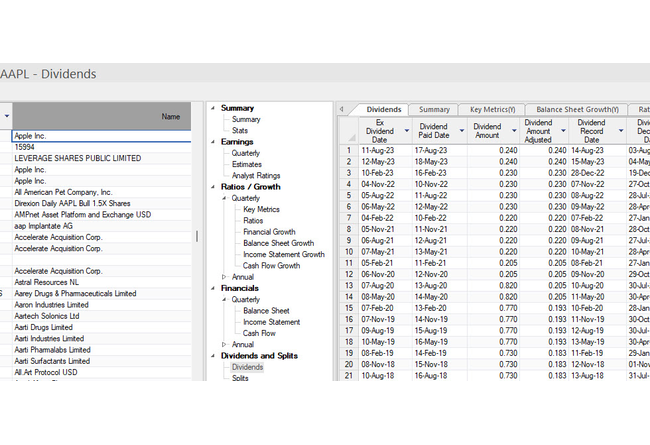Click the splitter handle beside the name list
650x445 pixels.
click(x=197, y=236)
